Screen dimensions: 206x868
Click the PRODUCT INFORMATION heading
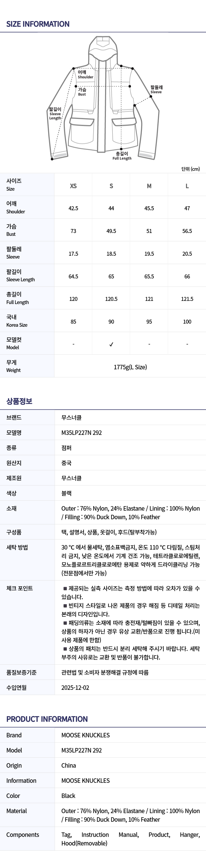pyautogui.click(x=47, y=719)
